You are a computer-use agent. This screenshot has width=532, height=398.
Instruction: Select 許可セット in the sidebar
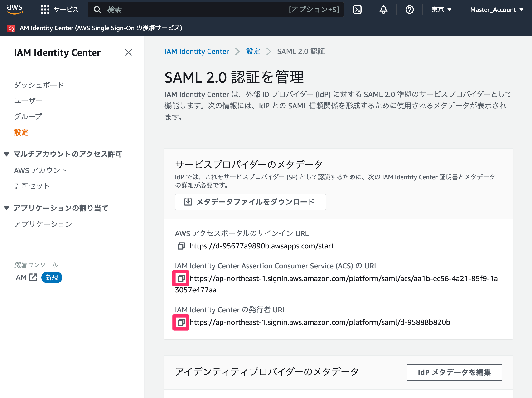coord(32,186)
